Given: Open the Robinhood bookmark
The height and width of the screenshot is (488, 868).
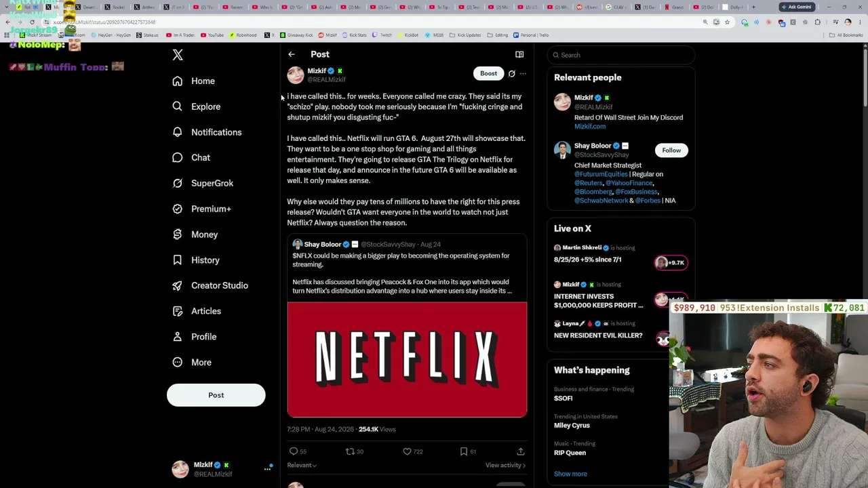Looking at the screenshot, I should [243, 35].
